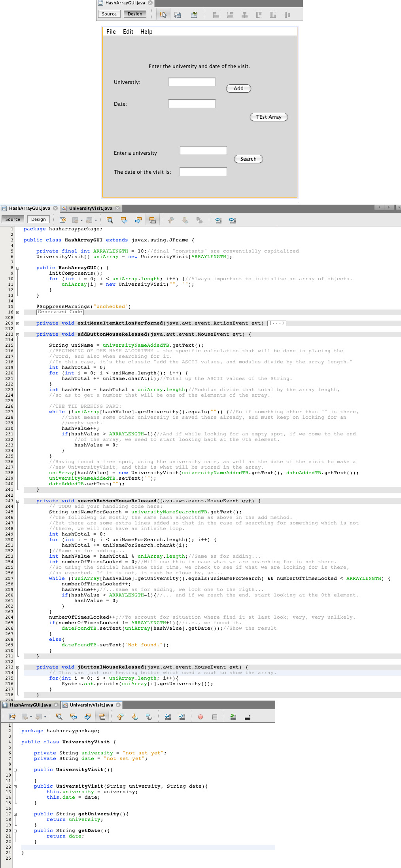This screenshot has height=868, width=401.
Task: Click the Add button on the form
Action: [x=238, y=88]
